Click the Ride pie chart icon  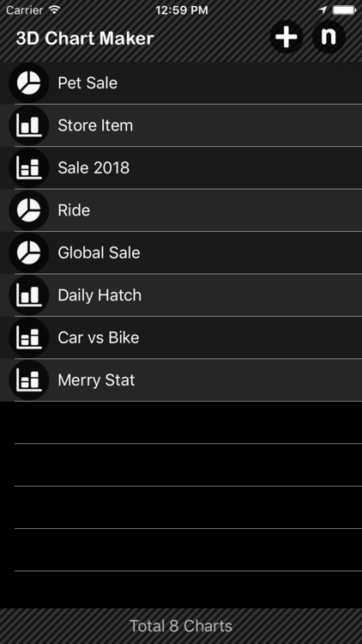coord(28,210)
